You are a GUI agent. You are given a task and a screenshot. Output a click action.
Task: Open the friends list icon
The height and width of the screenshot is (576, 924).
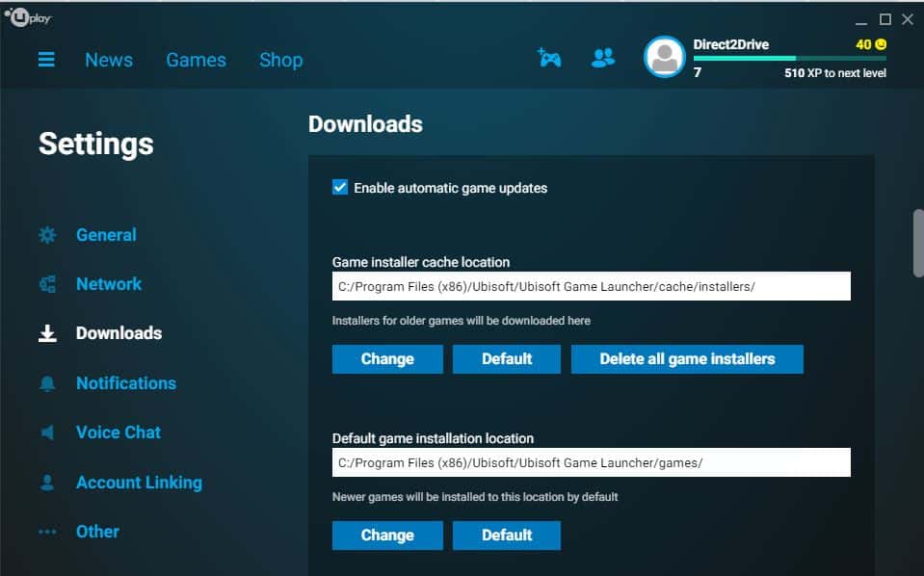point(603,58)
